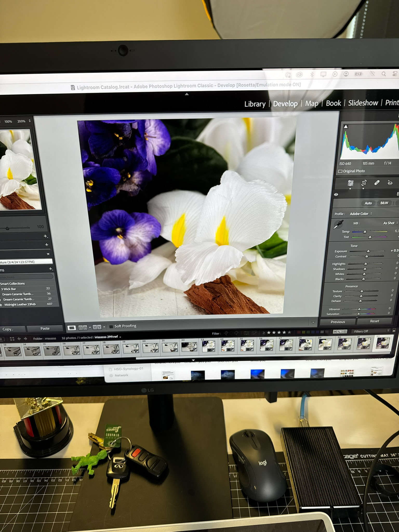Click the Copy... button
This screenshot has height=532, width=399.
pyautogui.click(x=12, y=329)
